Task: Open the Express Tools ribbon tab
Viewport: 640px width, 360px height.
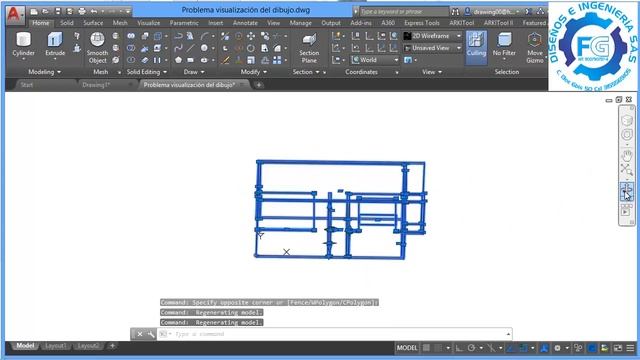Action: pos(422,23)
